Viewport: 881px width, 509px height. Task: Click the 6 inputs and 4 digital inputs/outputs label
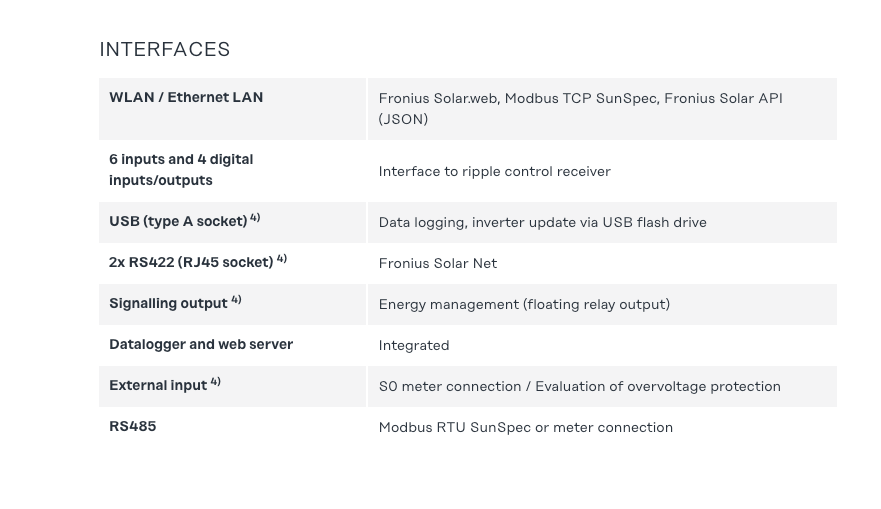click(181, 170)
